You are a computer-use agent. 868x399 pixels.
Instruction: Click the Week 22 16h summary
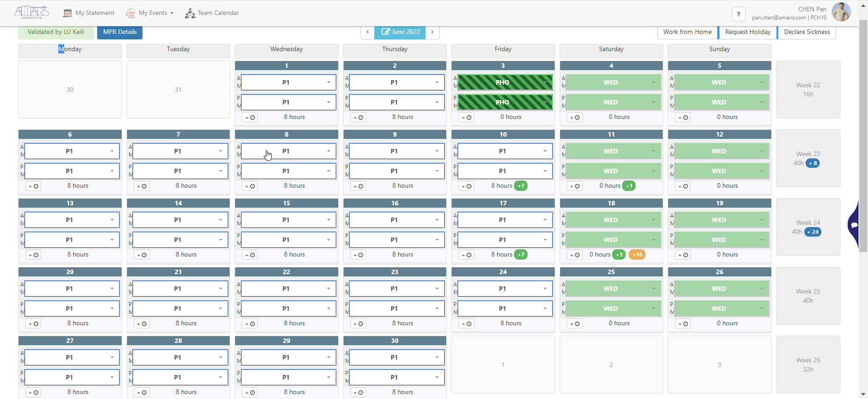(808, 90)
